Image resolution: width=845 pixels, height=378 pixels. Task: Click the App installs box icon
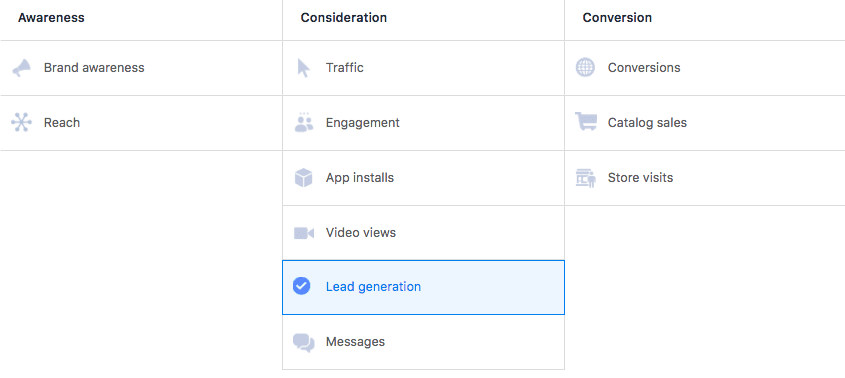tap(303, 177)
